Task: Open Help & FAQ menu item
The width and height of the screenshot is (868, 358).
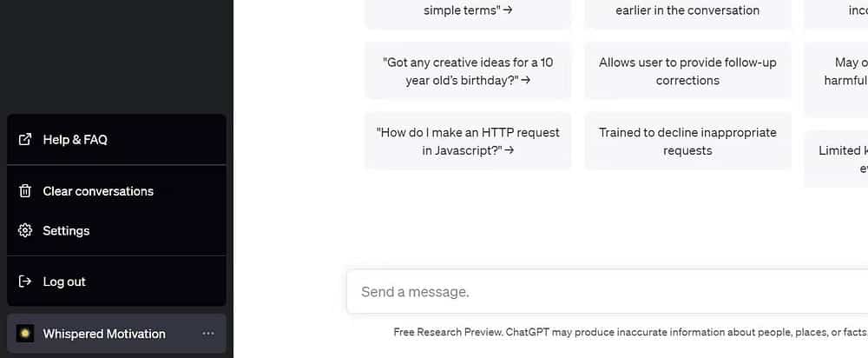Action: (116, 140)
